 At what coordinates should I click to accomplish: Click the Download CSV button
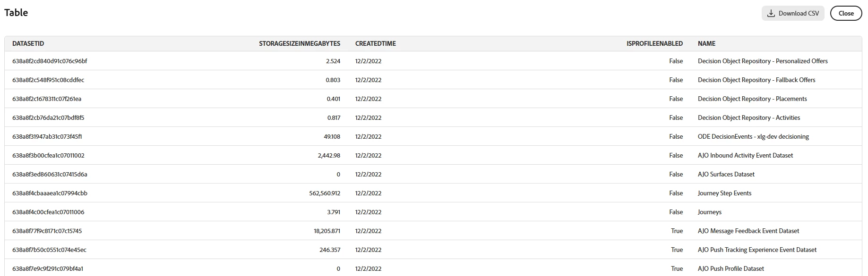point(792,13)
